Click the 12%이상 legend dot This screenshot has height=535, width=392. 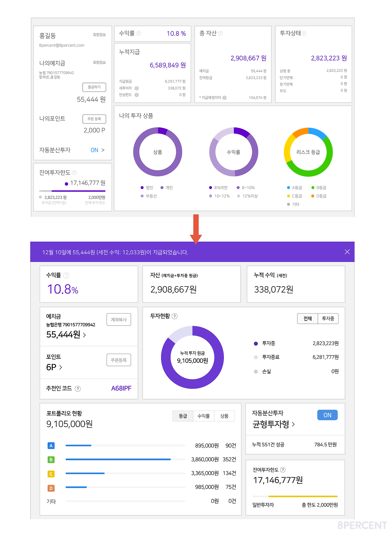coord(239,196)
